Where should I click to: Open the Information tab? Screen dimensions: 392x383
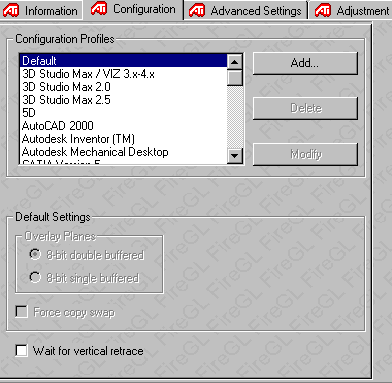(x=41, y=11)
